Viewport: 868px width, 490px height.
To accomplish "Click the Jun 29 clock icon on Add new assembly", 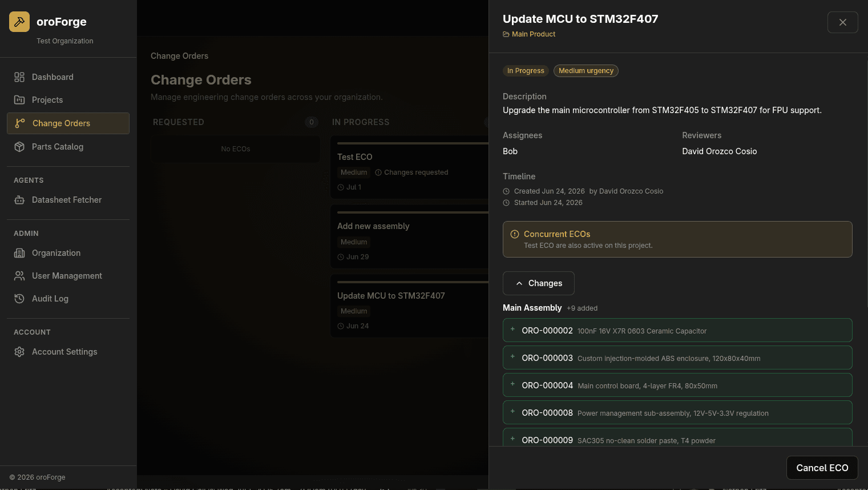I will (341, 257).
